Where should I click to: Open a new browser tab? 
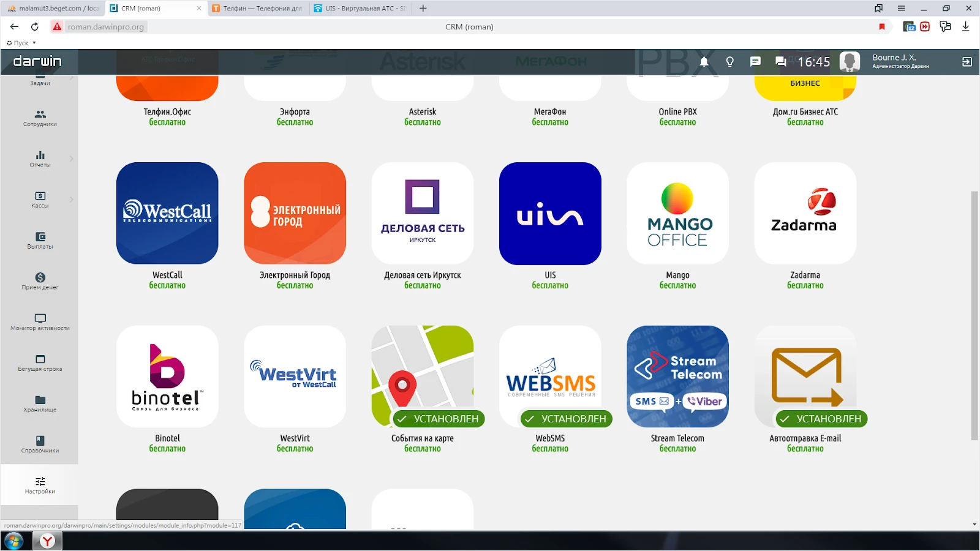(x=423, y=9)
